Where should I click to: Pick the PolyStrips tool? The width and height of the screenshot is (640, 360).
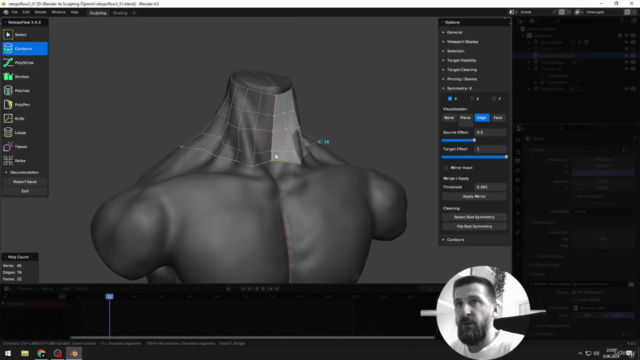(x=25, y=62)
